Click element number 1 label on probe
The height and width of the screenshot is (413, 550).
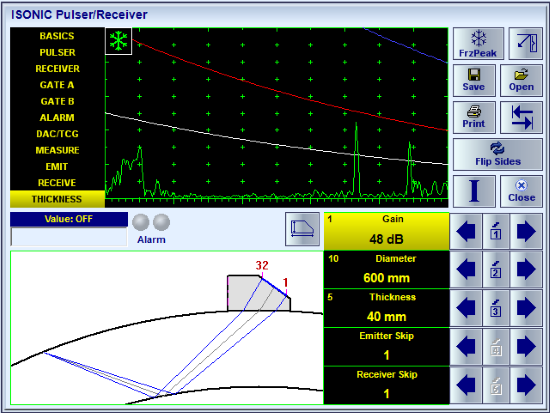point(286,282)
